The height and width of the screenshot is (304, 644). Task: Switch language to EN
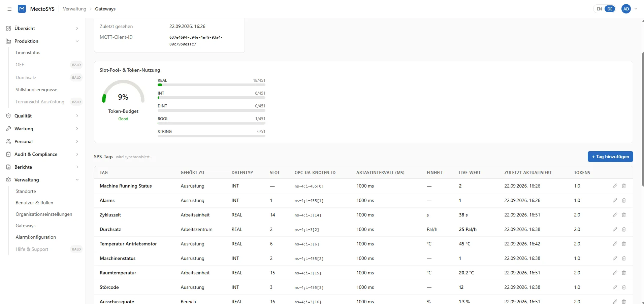[x=599, y=9]
